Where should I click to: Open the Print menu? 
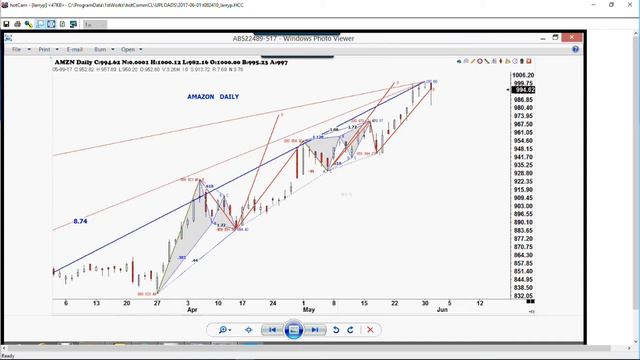(x=44, y=49)
